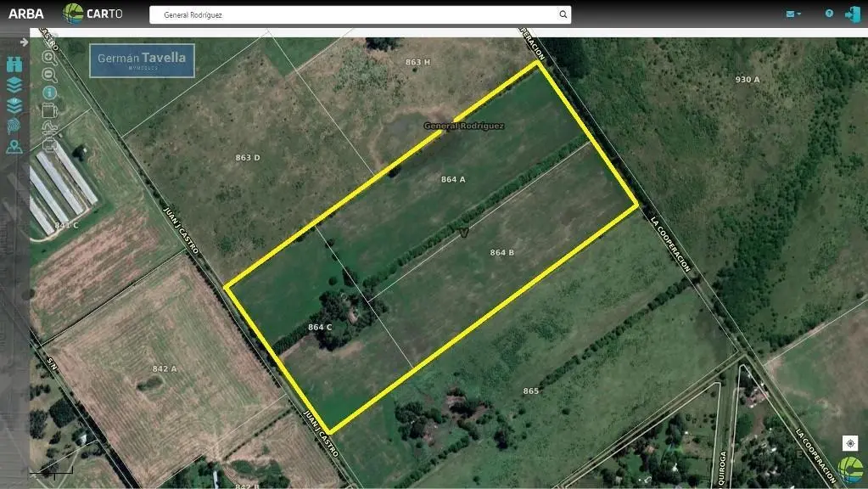Viewport: 868px width, 489px height.
Task: Click the ARBA logo in header
Action: (x=26, y=14)
